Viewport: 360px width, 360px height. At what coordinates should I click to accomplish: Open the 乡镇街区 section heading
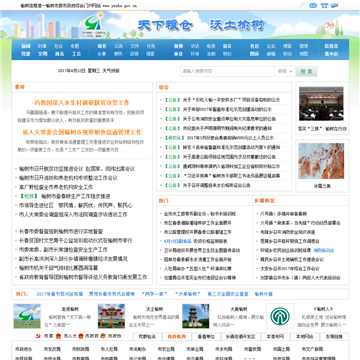click(x=264, y=201)
